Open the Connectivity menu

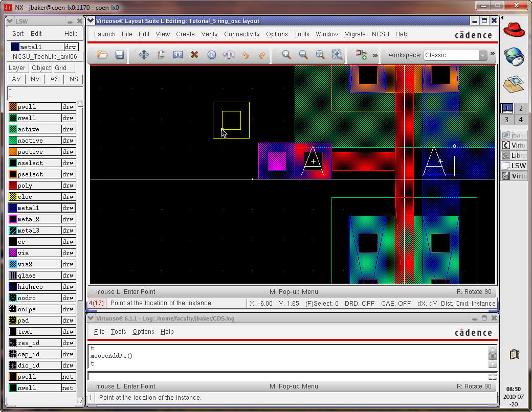coord(242,34)
